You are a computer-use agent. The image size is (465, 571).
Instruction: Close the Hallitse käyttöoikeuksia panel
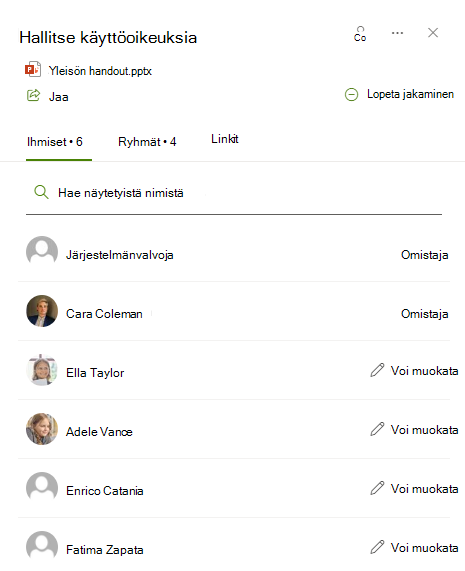pyautogui.click(x=433, y=33)
